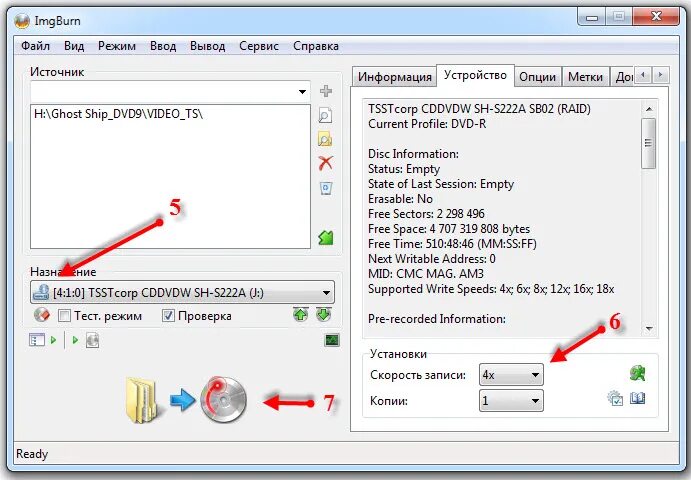Click green down arrow tray icon
691x480 pixels.
pos(323,314)
